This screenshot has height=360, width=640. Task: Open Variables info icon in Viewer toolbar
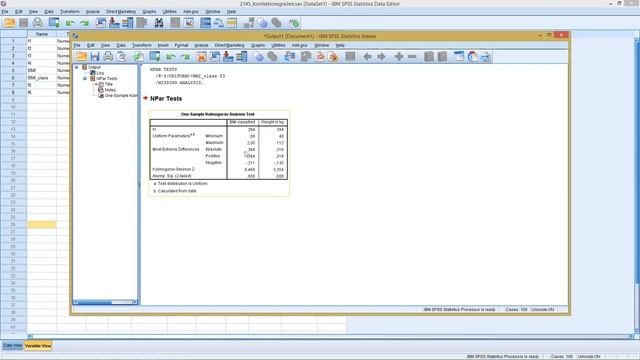coord(242,57)
